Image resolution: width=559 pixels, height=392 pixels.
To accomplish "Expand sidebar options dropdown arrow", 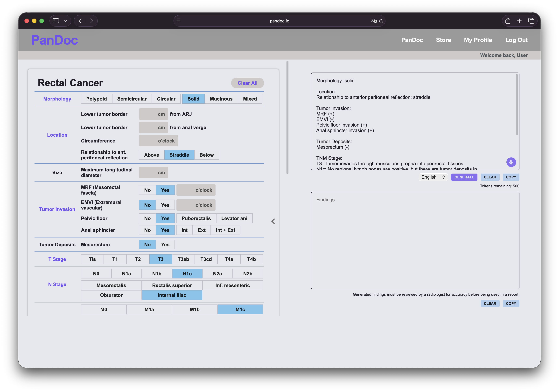I will coord(65,21).
